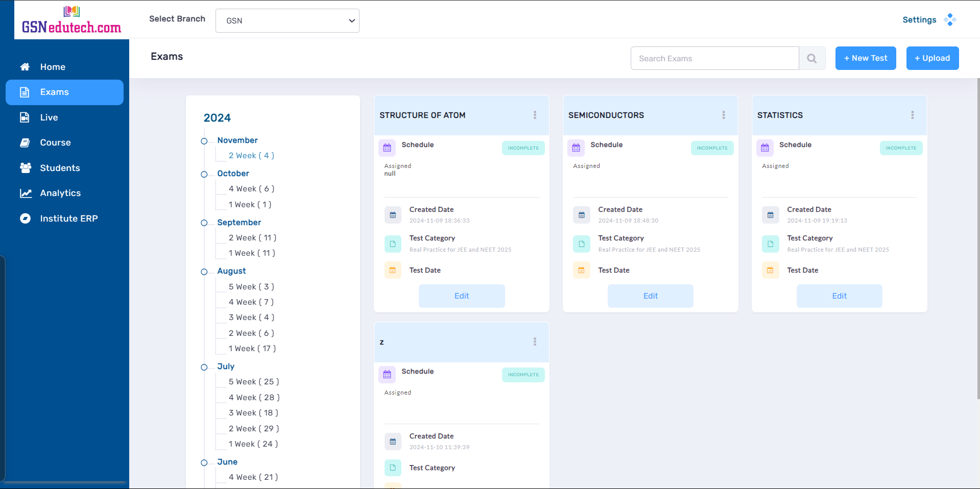The width and height of the screenshot is (980, 489).
Task: Expand the October month in timeline
Action: pos(233,174)
